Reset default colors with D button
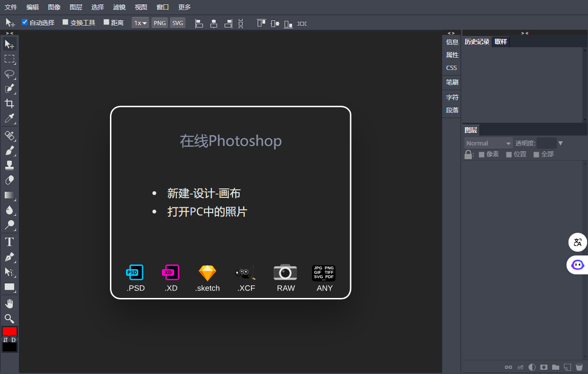This screenshot has width=588, height=374. coord(14,340)
